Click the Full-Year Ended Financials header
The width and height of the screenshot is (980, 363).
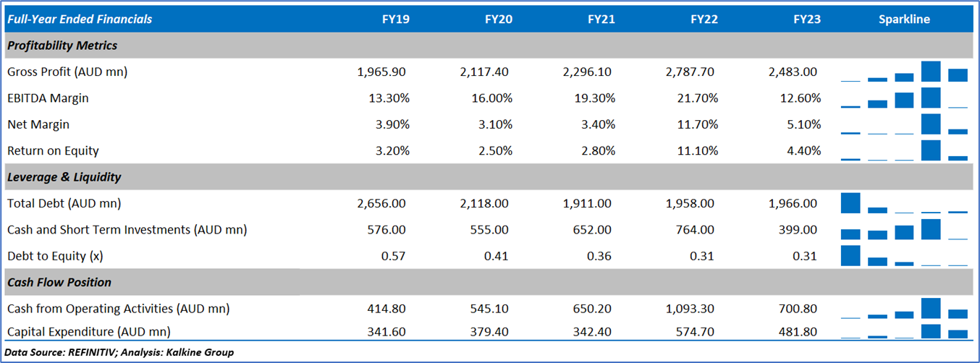[x=80, y=20]
